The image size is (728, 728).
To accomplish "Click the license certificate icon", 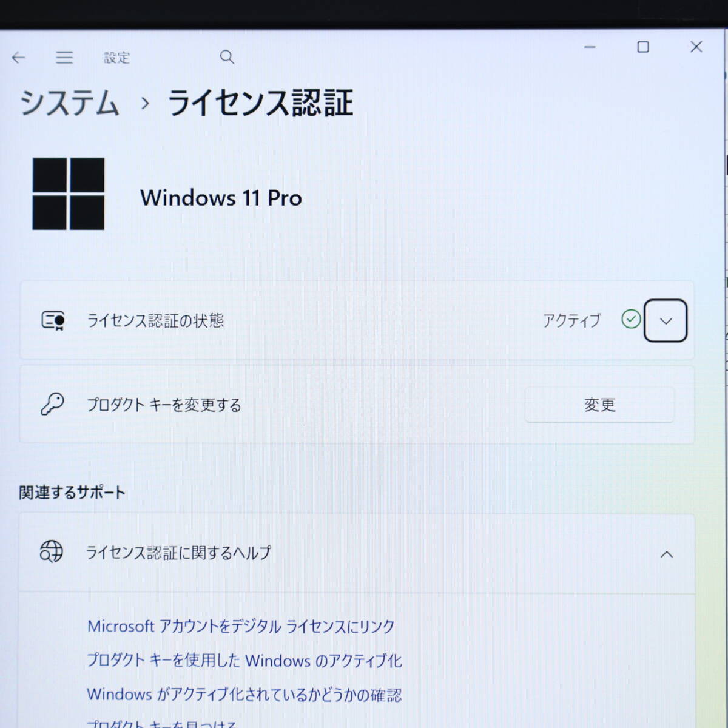I will [53, 320].
